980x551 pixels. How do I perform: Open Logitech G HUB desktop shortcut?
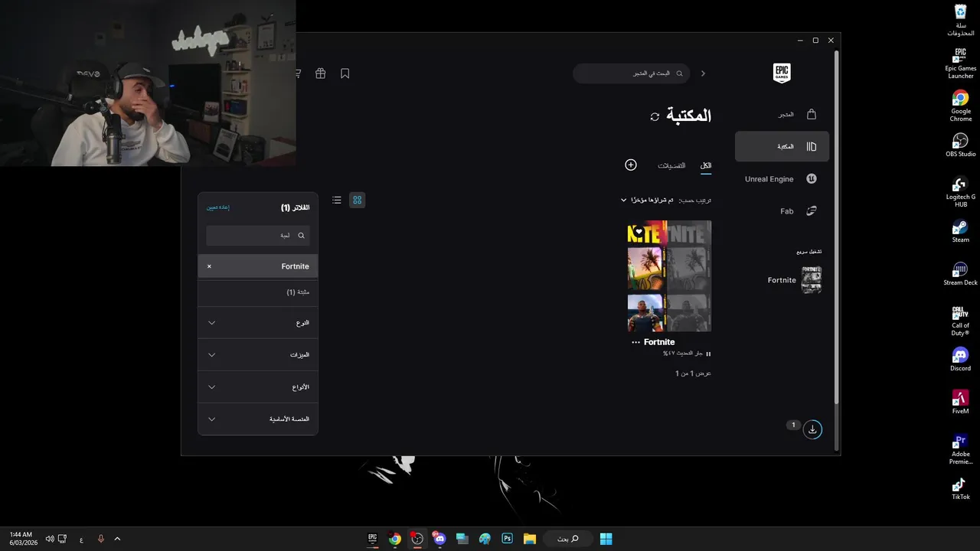point(961,192)
